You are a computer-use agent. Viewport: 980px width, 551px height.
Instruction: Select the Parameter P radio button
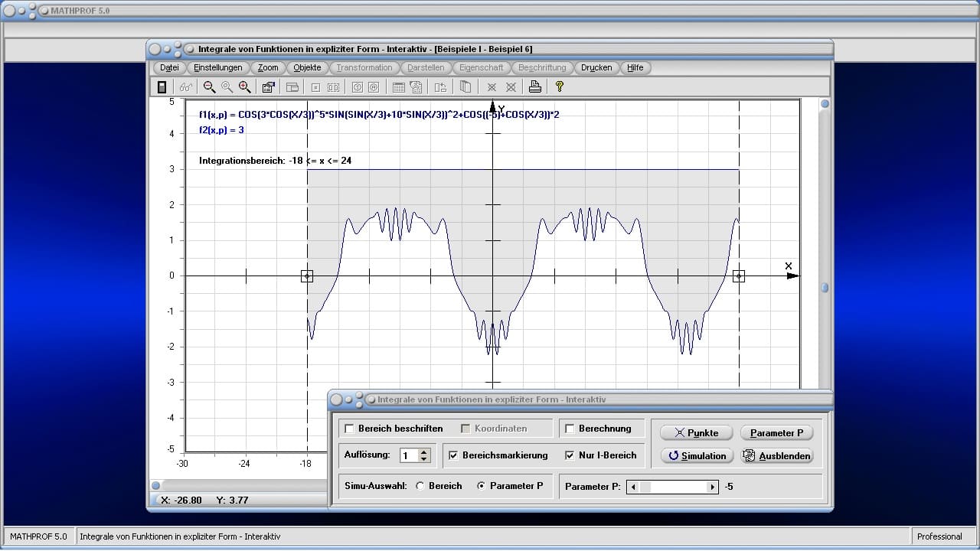point(482,486)
